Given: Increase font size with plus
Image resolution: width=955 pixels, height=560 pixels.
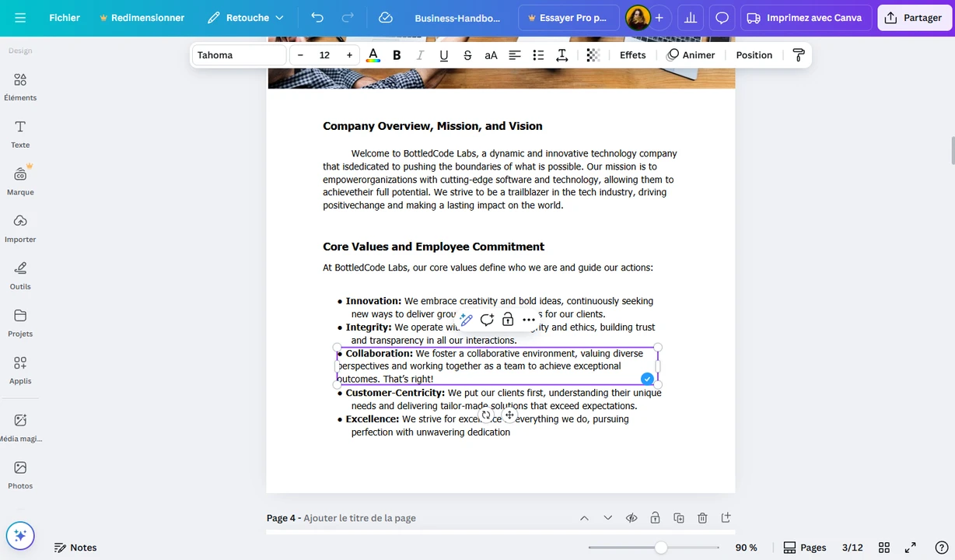Looking at the screenshot, I should pyautogui.click(x=349, y=55).
